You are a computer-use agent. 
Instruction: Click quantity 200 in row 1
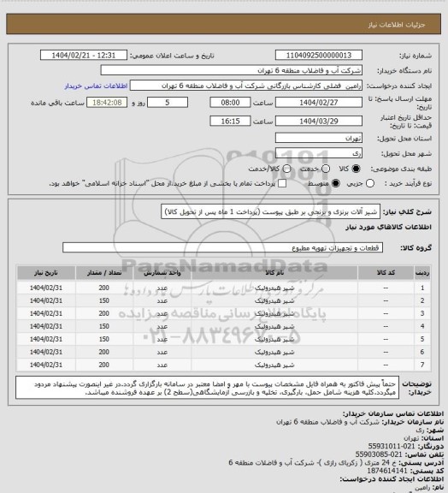(104, 288)
